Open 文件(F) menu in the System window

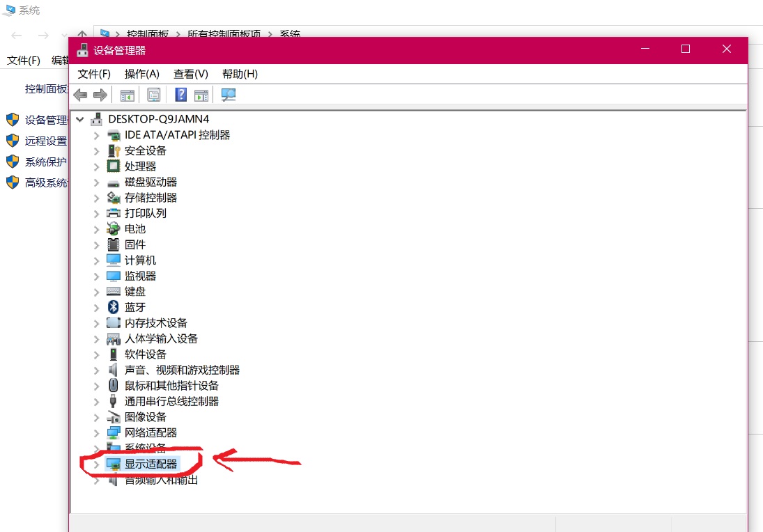[x=24, y=61]
